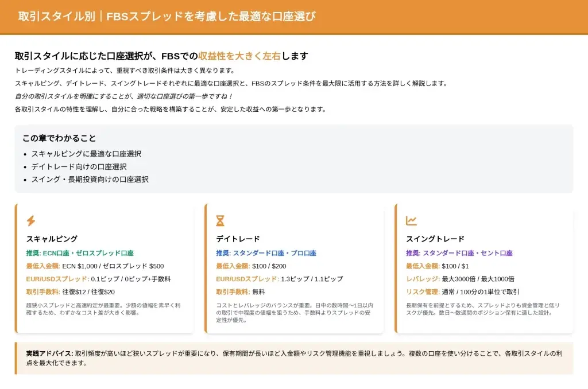
Task: Click the lightning bolt scalping icon
Action: pos(31,221)
